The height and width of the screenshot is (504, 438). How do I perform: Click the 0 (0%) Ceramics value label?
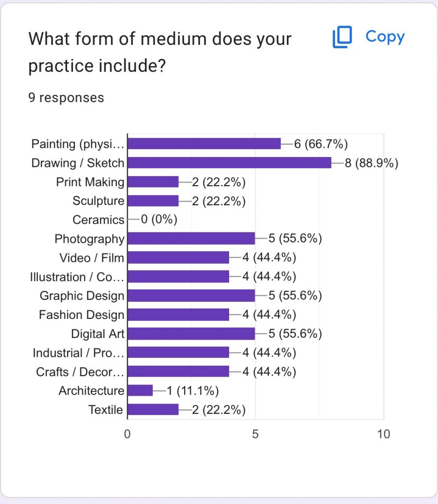pyautogui.click(x=159, y=219)
